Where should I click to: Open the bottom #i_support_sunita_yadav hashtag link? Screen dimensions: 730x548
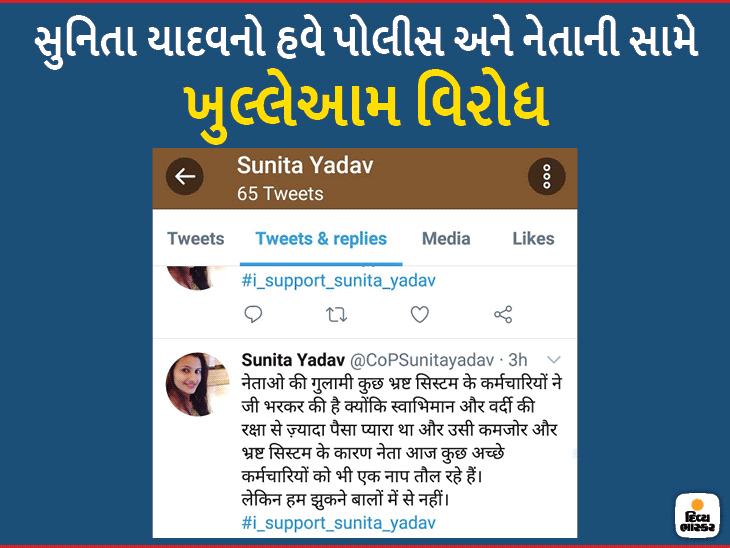click(x=338, y=523)
